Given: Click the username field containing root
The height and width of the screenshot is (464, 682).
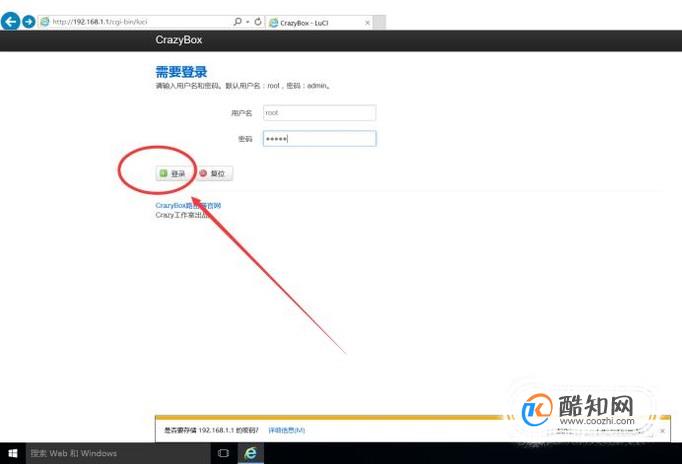Looking at the screenshot, I should coord(319,113).
